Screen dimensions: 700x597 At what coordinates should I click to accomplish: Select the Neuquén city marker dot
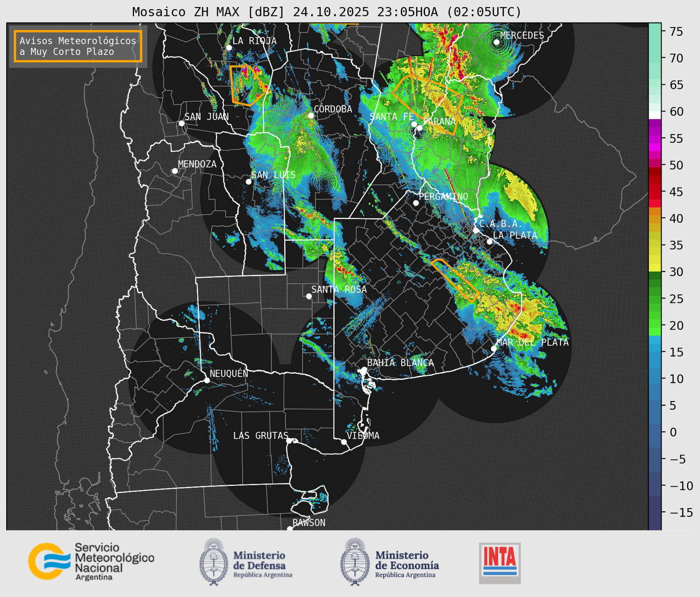(207, 380)
